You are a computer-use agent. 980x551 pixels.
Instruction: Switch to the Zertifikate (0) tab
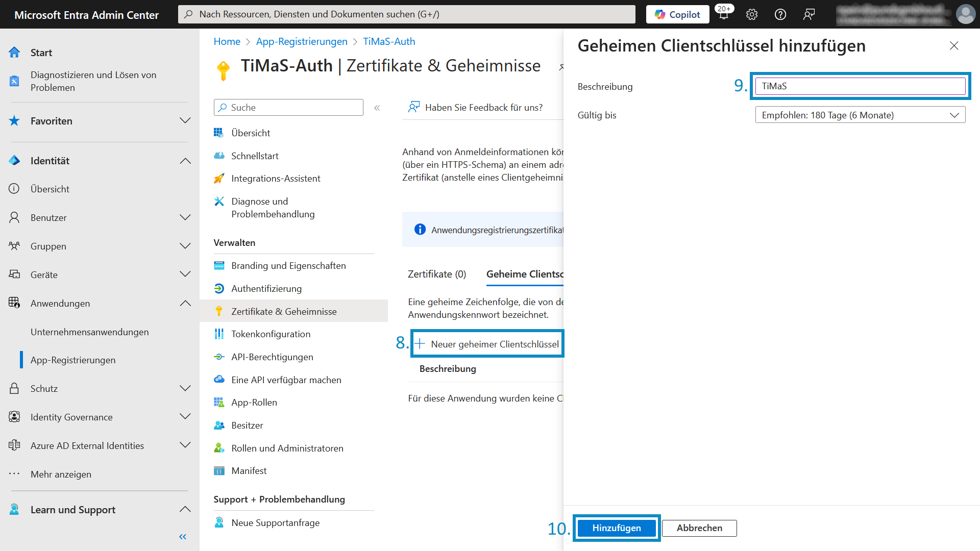pos(437,274)
